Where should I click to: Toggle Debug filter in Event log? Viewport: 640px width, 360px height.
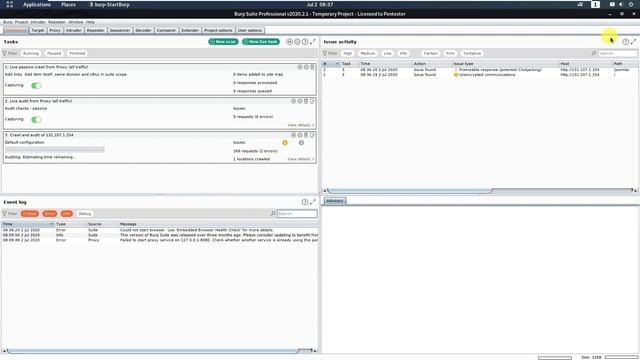[84, 213]
